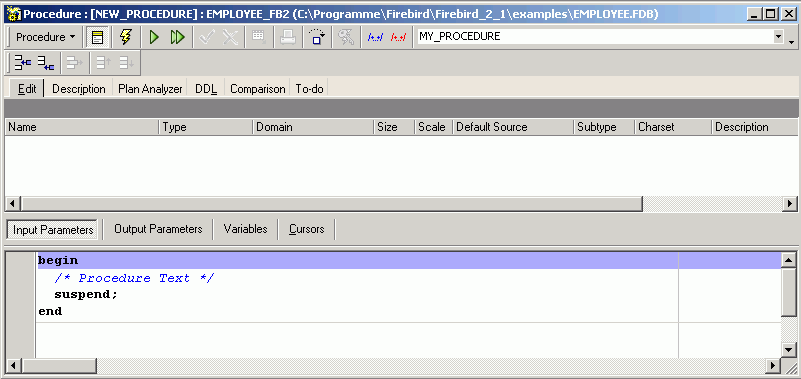This screenshot has height=379, width=801.
Task: Click the grayed Commit checkmark icon
Action: (x=207, y=37)
